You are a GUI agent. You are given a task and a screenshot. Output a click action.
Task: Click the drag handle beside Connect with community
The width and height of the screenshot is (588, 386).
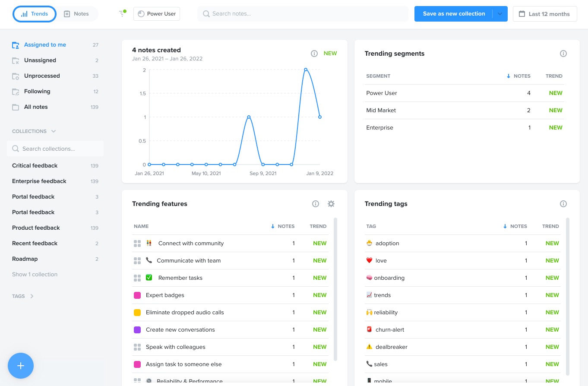click(x=137, y=243)
